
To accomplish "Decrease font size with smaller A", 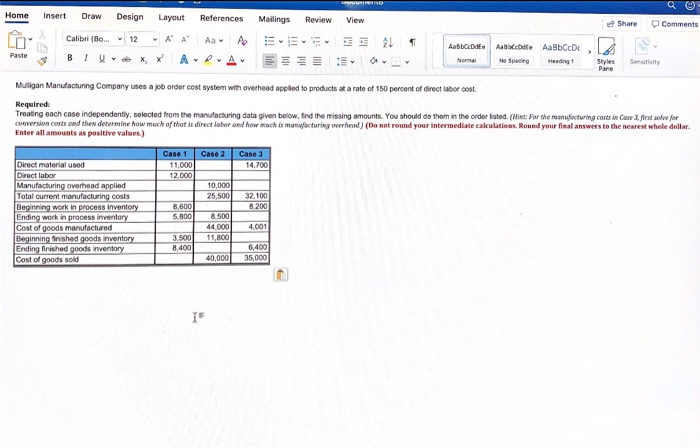I will tap(185, 39).
